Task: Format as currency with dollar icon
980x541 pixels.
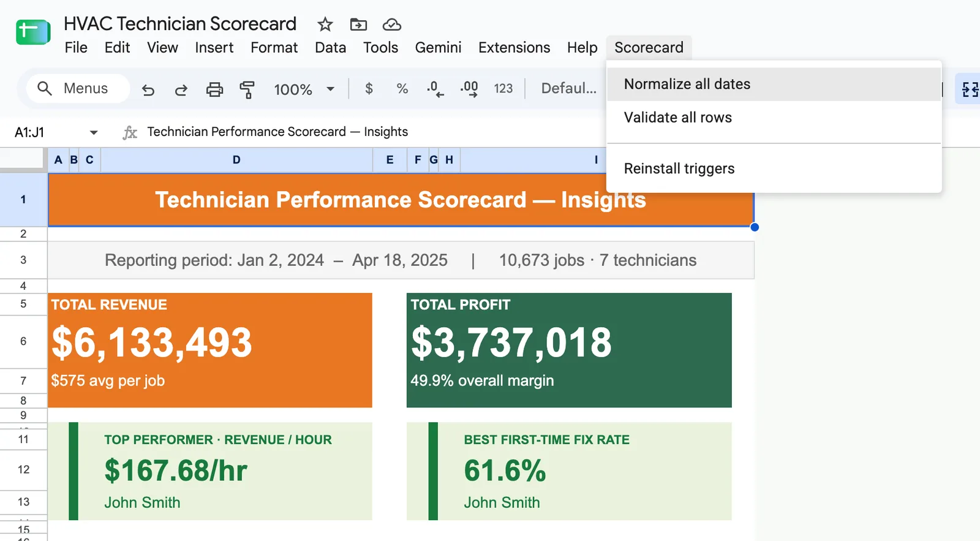Action: (369, 89)
